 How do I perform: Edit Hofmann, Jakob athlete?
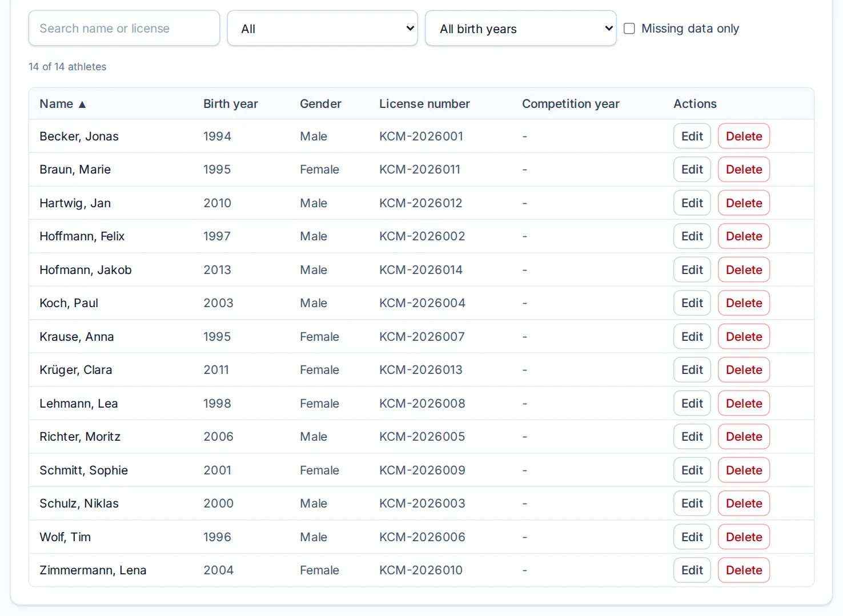tap(692, 269)
